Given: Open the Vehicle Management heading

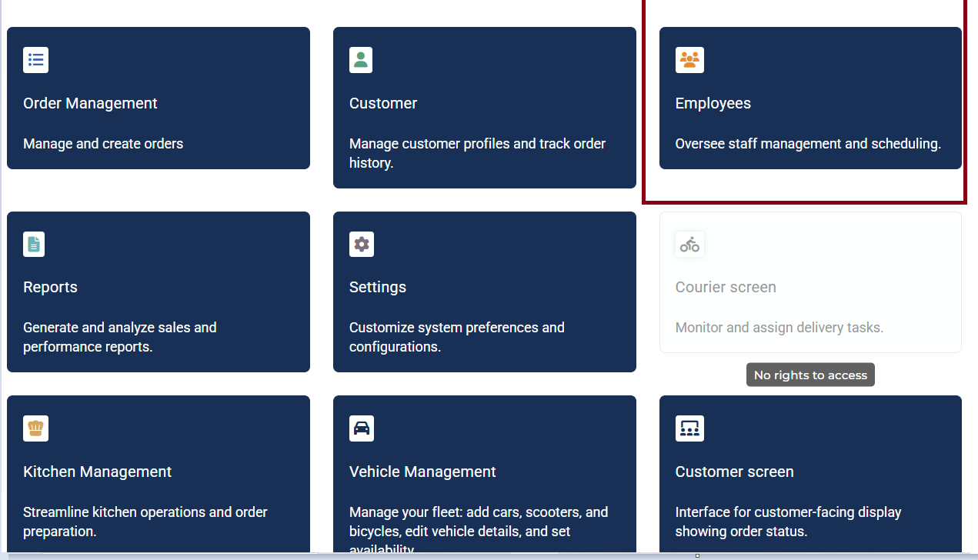Looking at the screenshot, I should 422,472.
